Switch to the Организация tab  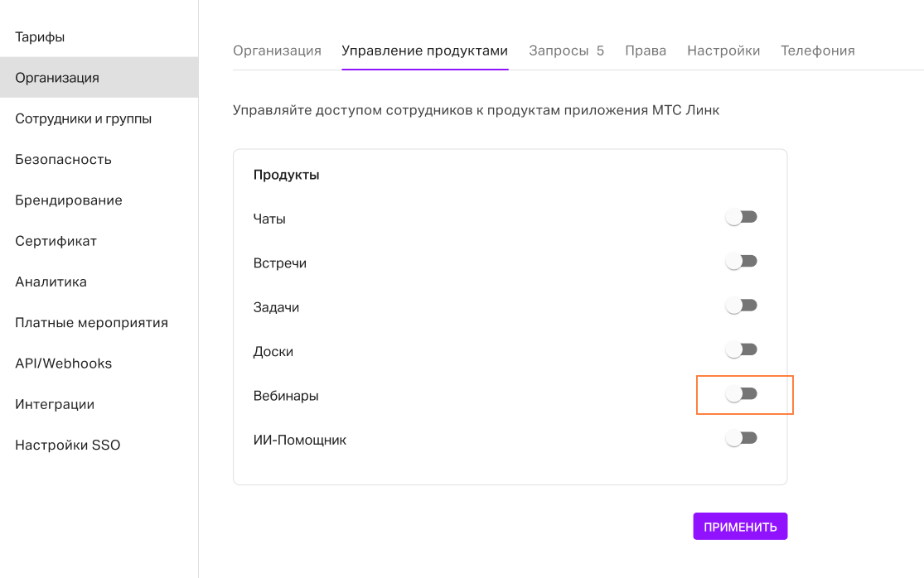277,51
